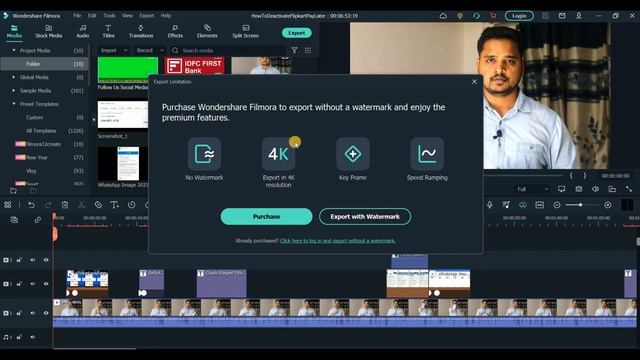Open the Stock Media tab
640x360 pixels.
[48, 31]
